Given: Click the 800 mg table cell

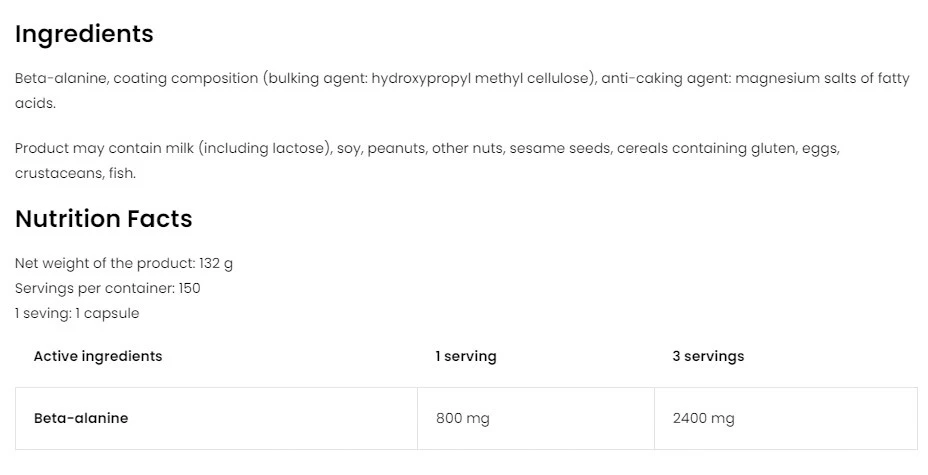Looking at the screenshot, I should [x=462, y=418].
